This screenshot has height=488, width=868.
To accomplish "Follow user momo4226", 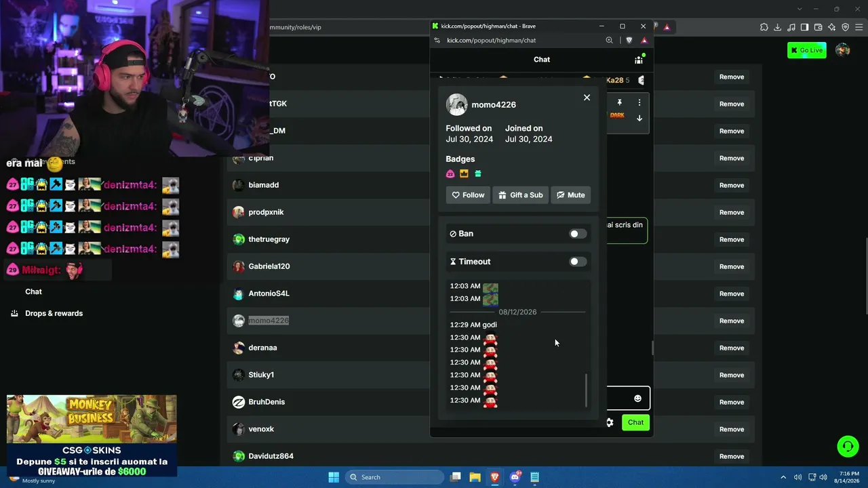I will (x=468, y=195).
